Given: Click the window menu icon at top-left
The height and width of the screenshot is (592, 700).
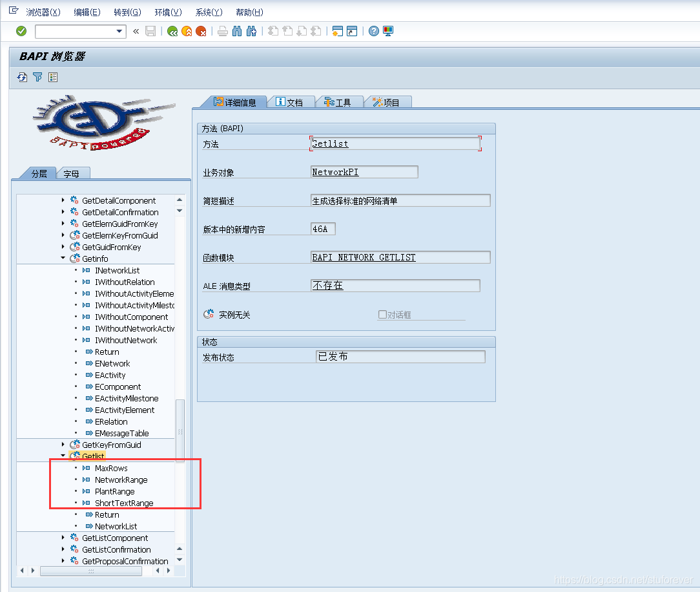Looking at the screenshot, I should pos(14,10).
